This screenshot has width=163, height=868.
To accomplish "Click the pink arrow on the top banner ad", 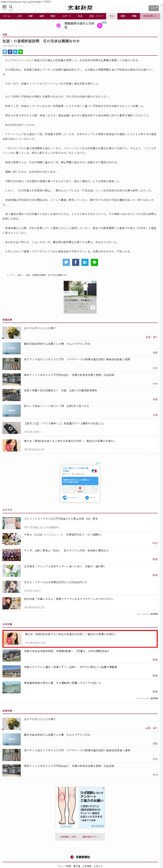I will [x=100, y=26].
